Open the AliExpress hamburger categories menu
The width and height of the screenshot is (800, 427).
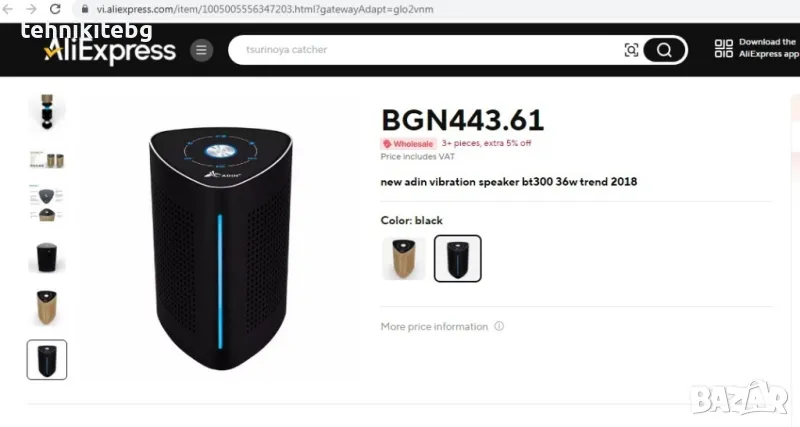point(202,50)
